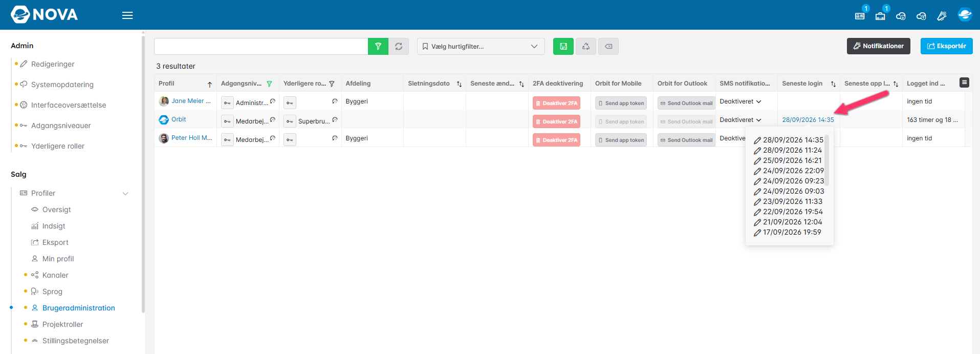Click the additional role key button for Jane Meier
The image size is (980, 354).
pyautogui.click(x=290, y=102)
